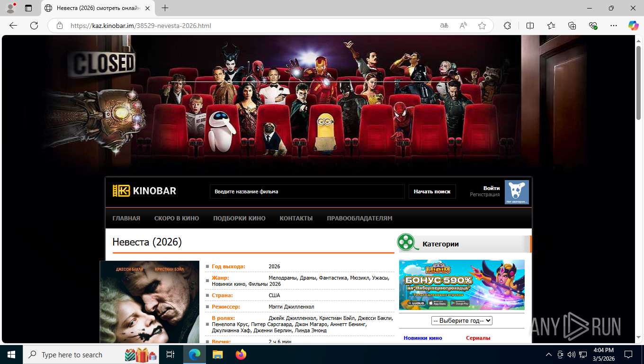The height and width of the screenshot is (364, 644).
Task: Open the Favorites list icon
Action: [x=551, y=26]
